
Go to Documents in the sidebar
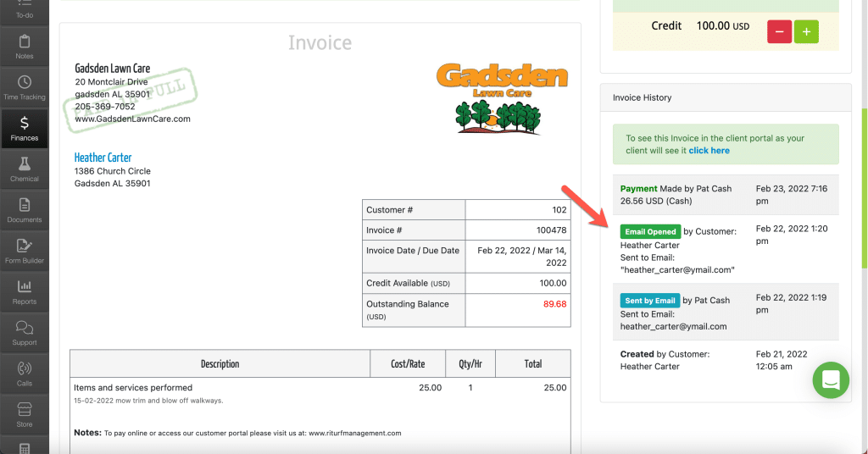[25, 211]
